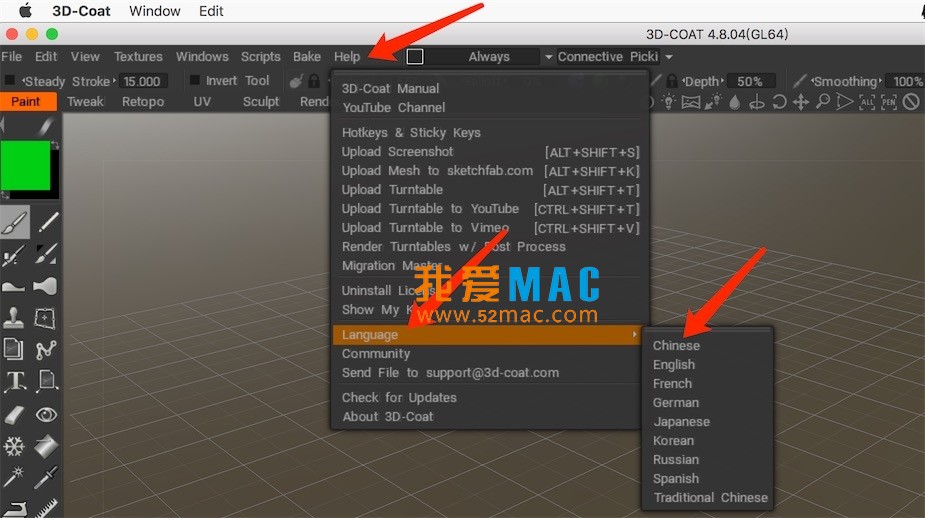Toggle the lock icon beside Depth
This screenshot has height=518, width=925.
[x=671, y=80]
